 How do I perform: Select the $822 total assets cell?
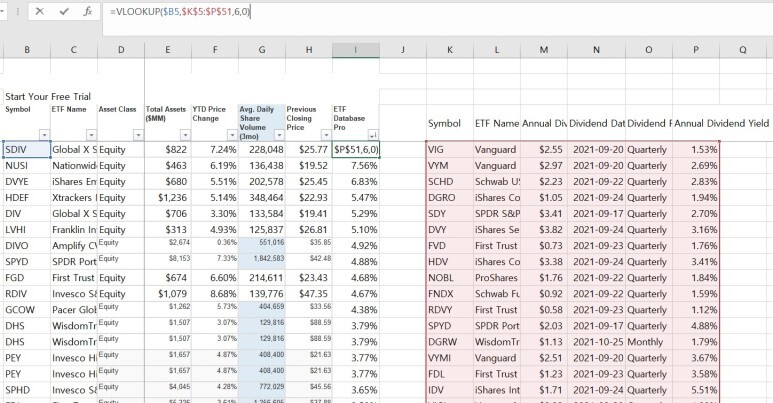tap(168, 149)
